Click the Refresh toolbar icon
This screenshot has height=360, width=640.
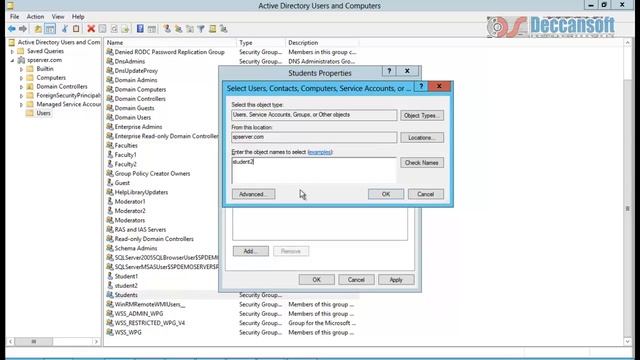[x=114, y=29]
